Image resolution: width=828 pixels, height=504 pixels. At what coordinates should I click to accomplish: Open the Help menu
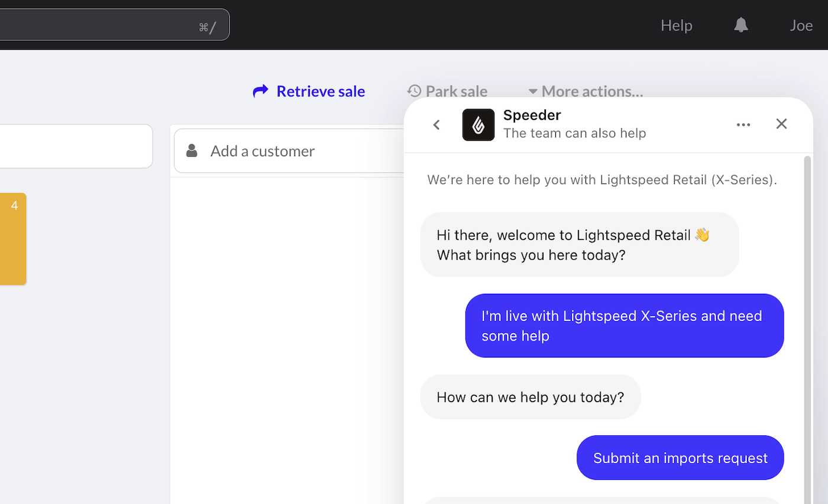tap(677, 25)
